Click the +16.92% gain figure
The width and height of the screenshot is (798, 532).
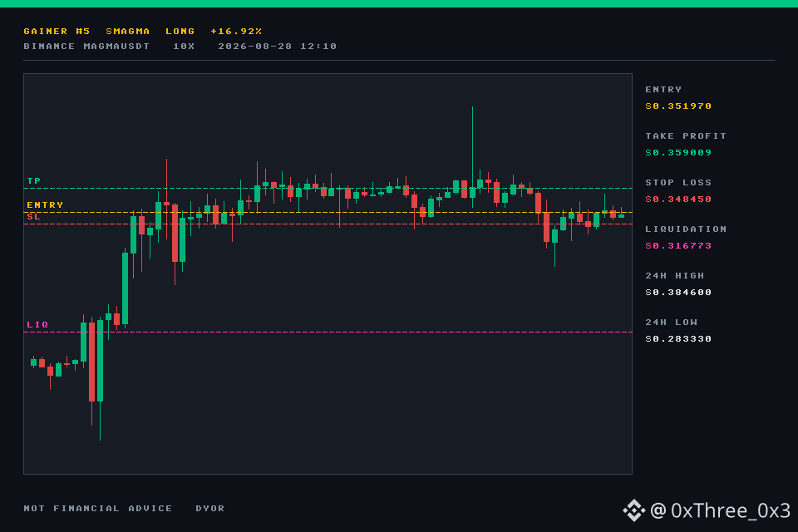point(236,31)
